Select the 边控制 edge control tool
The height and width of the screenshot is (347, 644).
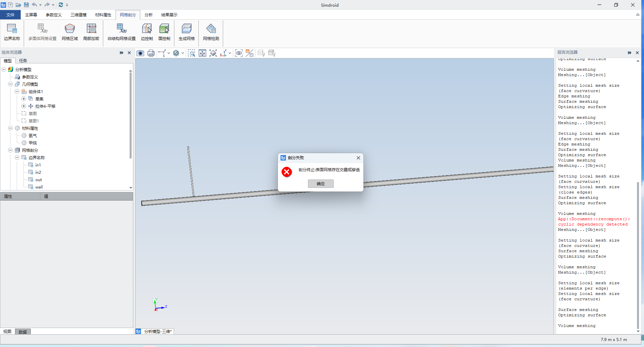tap(147, 32)
